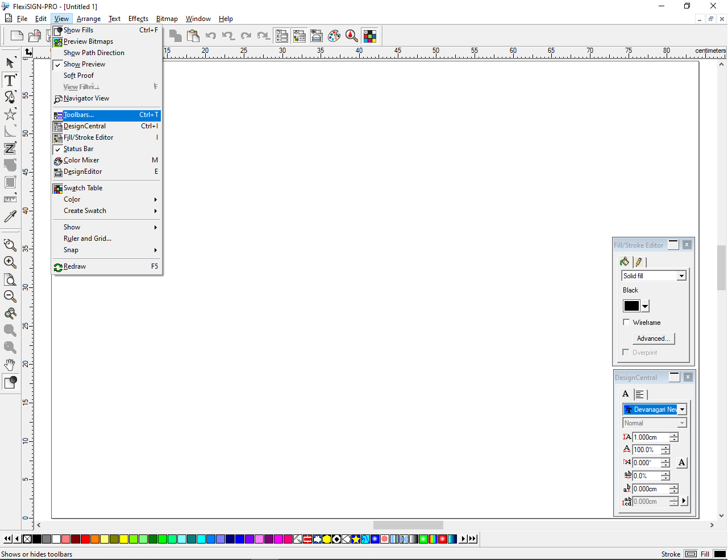The image size is (728, 560).
Task: Select the Bezier path tool
Action: coord(10,97)
